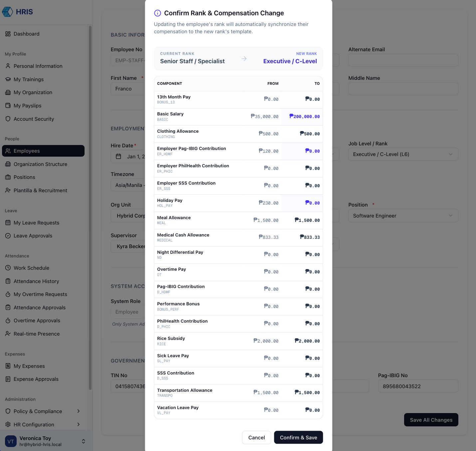Open Organization Structure via its sidebar icon

click(x=8, y=164)
